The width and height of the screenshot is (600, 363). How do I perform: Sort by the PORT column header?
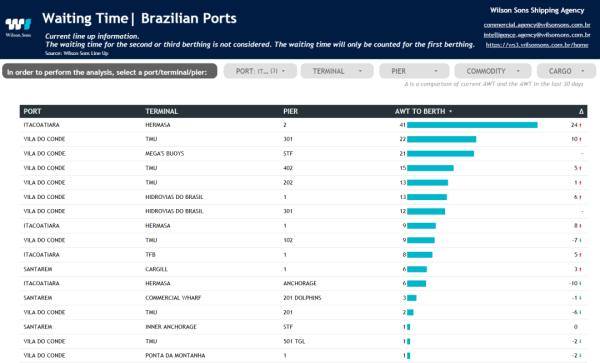[x=32, y=111]
